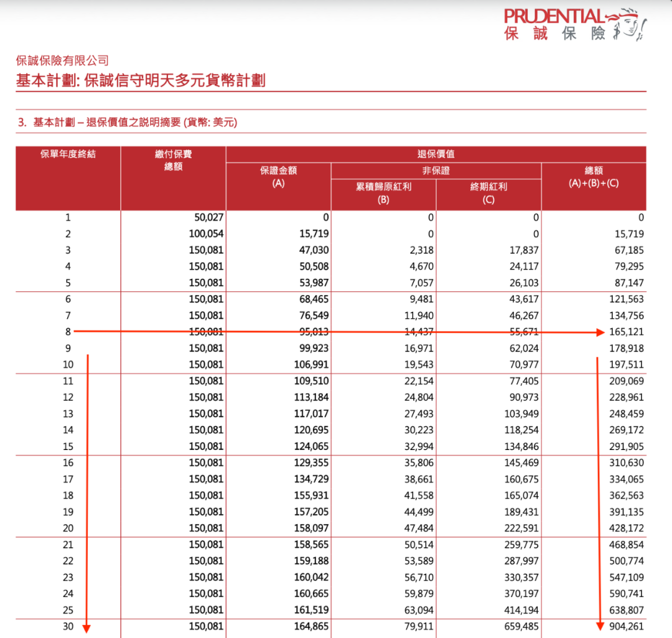Screen dimensions: 672x638
Task: Click the 終期紅利 (C) column header
Action: click(488, 193)
